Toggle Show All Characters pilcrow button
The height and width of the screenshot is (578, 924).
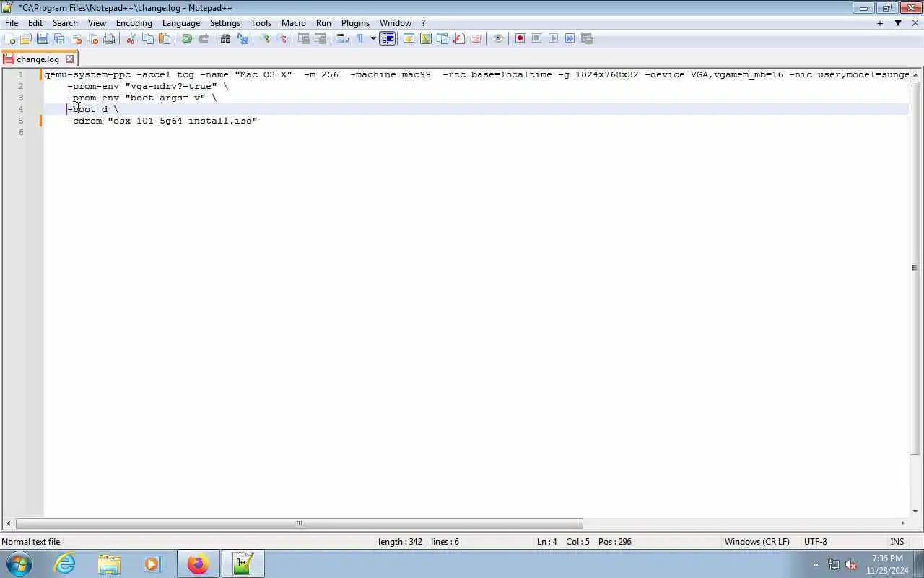359,38
